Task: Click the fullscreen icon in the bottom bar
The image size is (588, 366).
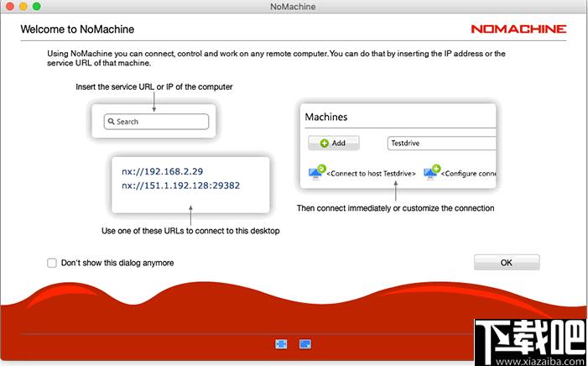Action: coord(281,344)
